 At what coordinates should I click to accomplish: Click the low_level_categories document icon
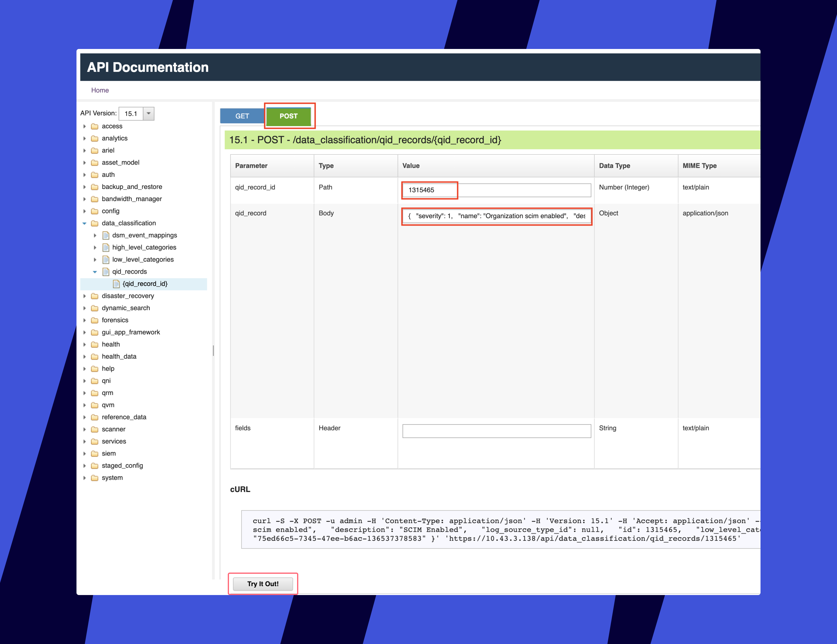pos(106,260)
